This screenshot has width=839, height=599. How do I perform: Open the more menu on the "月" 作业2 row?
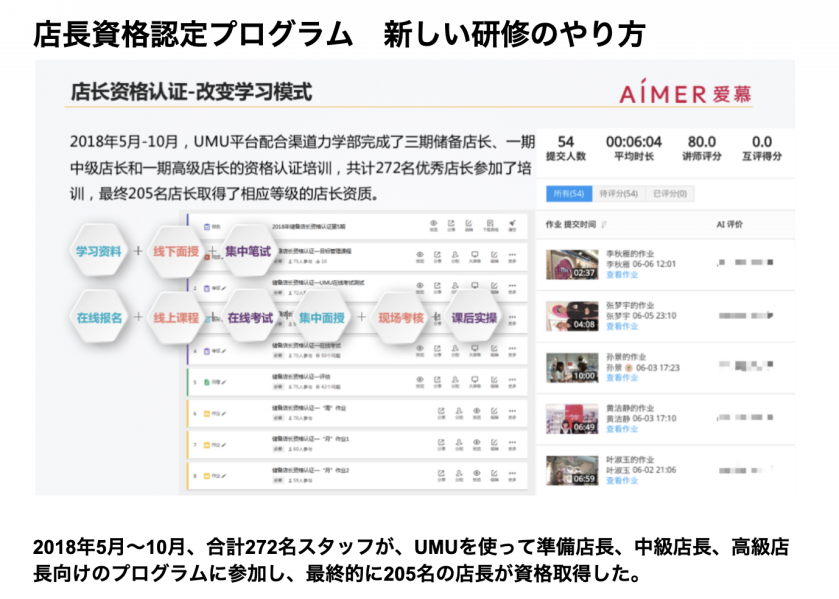(x=512, y=474)
